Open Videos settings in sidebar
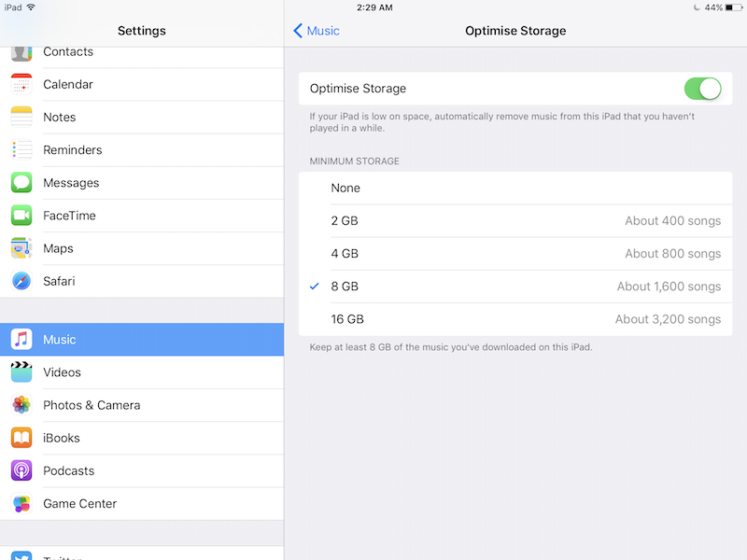Viewport: 747px width, 560px height. tap(142, 372)
